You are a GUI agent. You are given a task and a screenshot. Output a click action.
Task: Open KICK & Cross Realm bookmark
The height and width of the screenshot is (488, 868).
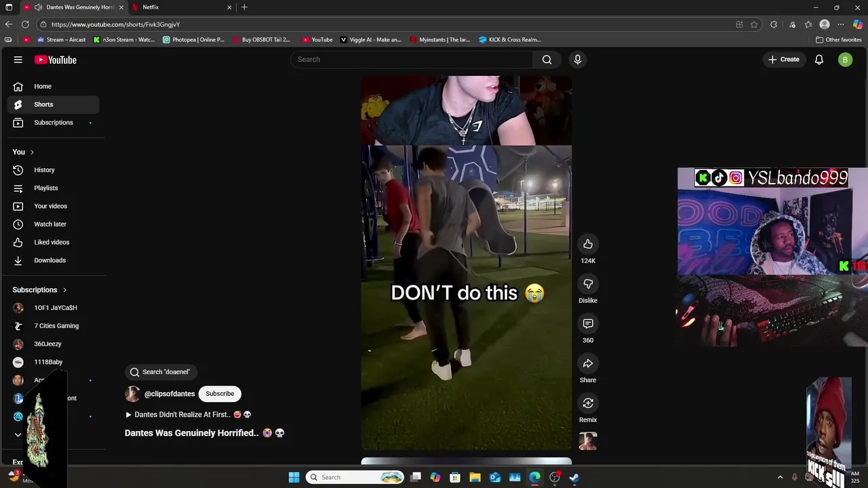(x=510, y=40)
